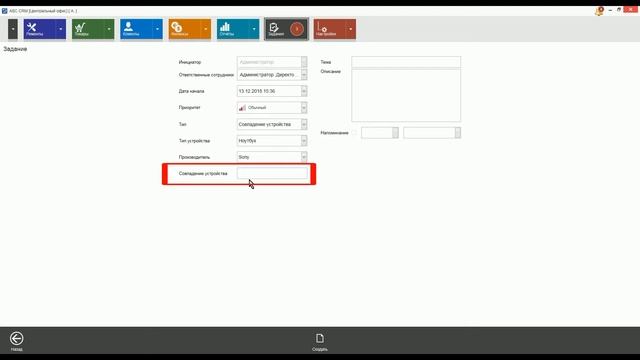Open the Тип устройства dropdown showing Ноутбук

coord(304,140)
